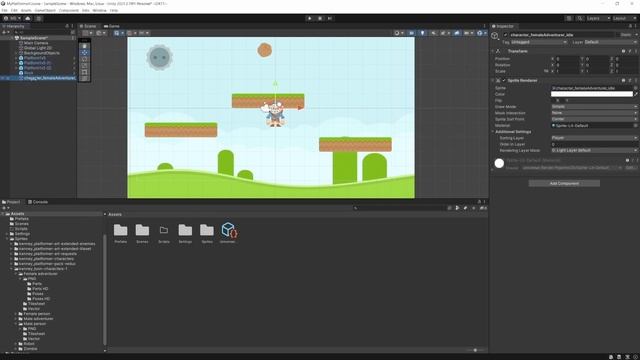Click the Step frame button
Viewport: 640px width, 360px height.
coord(330,18)
